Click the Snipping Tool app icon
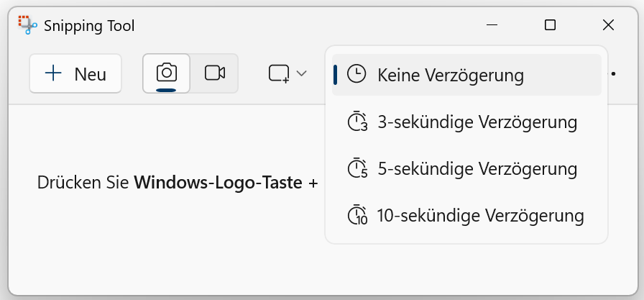This screenshot has width=644, height=300. (27, 25)
